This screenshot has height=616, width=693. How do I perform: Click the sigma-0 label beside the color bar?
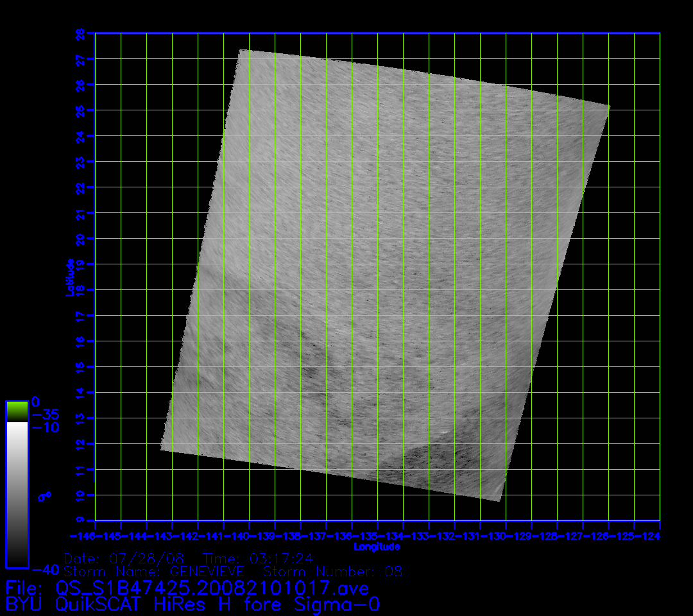pyautogui.click(x=45, y=496)
